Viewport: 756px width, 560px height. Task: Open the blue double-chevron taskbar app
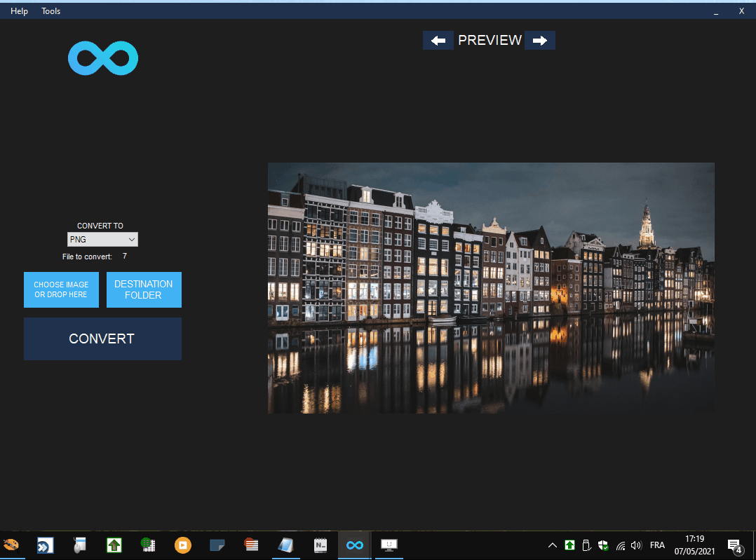46,545
